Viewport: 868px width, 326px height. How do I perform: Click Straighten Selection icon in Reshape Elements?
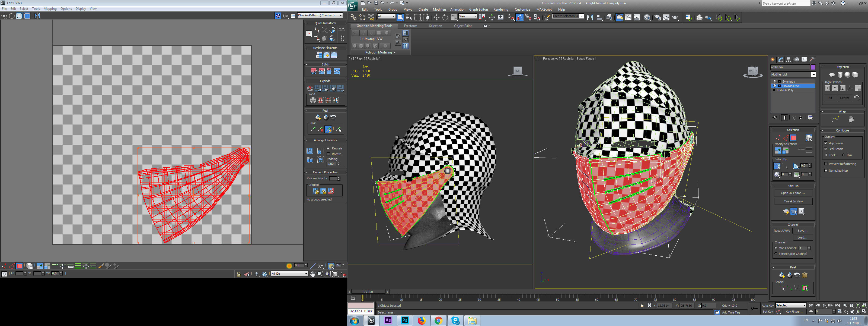(x=319, y=55)
